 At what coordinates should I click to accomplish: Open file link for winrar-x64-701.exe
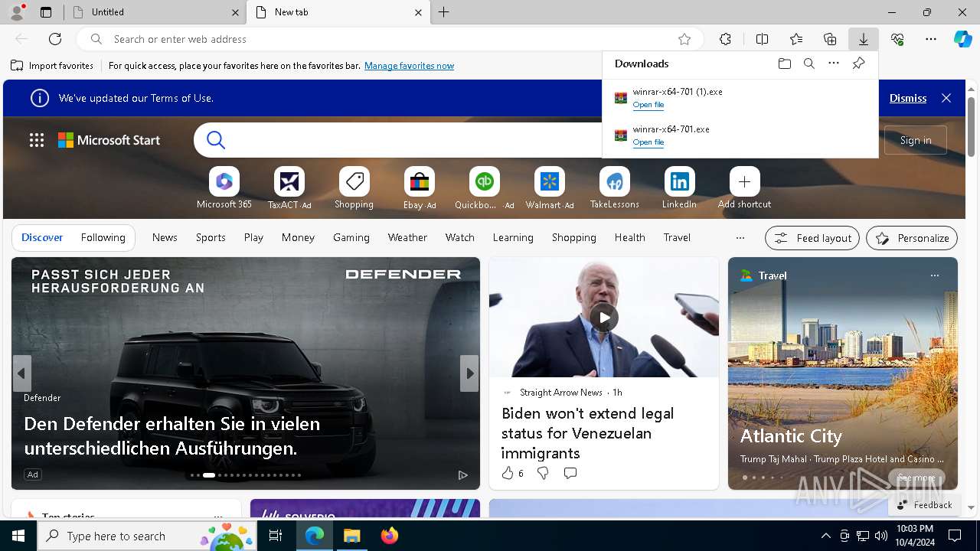tap(648, 142)
